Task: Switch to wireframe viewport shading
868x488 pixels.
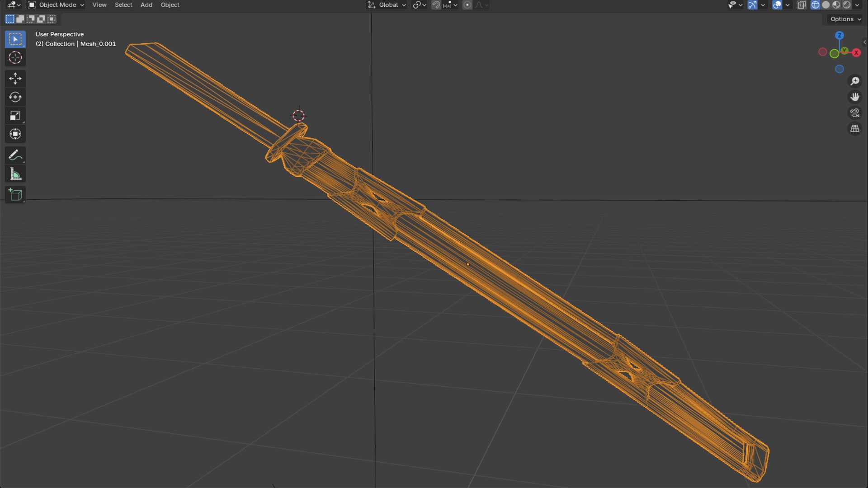Action: coord(816,5)
